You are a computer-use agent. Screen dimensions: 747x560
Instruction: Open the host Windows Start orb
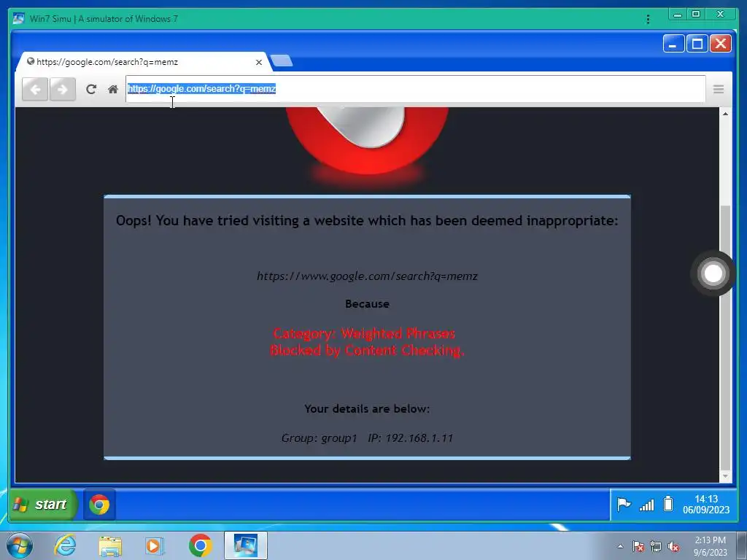(20, 545)
